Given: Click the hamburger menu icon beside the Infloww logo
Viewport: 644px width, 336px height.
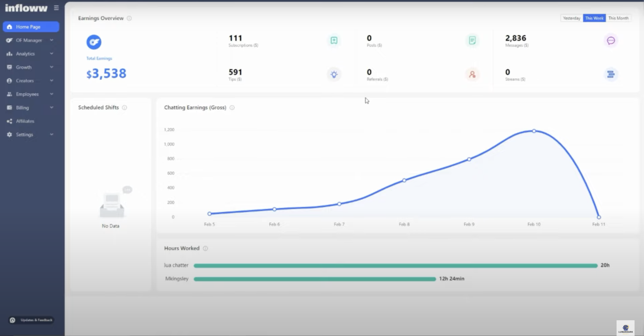Looking at the screenshot, I should point(56,8).
